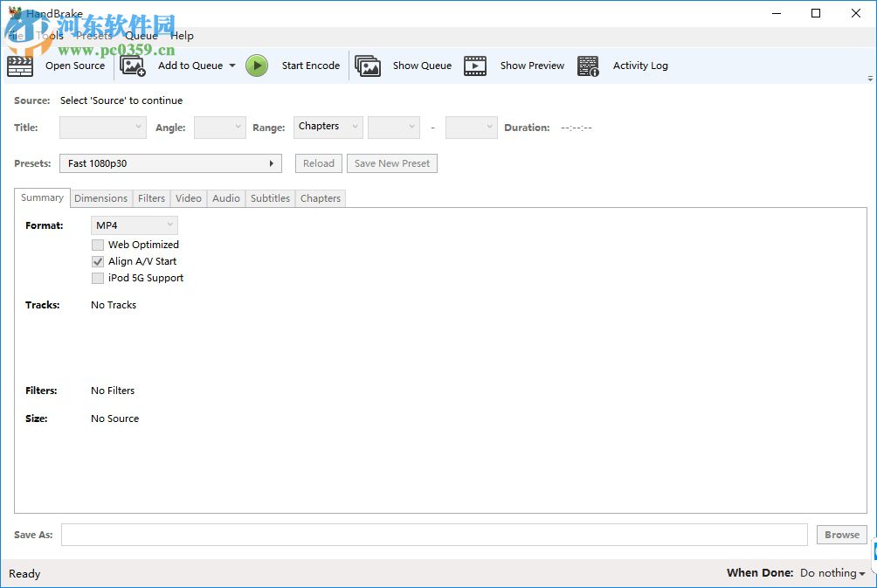Click the Activity Log label
The width and height of the screenshot is (877, 588).
click(x=640, y=66)
